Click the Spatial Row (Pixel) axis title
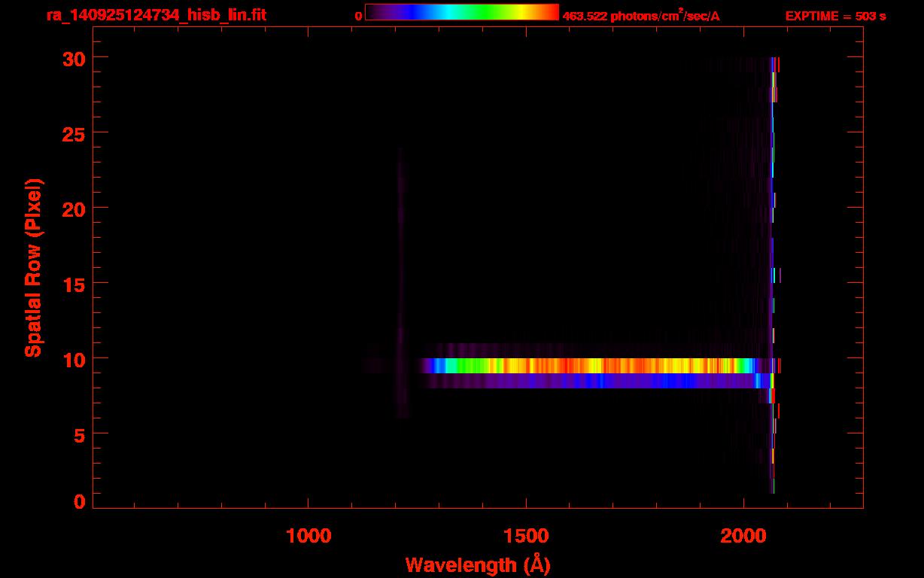Viewport: 924px width, 578px height. pyautogui.click(x=33, y=267)
